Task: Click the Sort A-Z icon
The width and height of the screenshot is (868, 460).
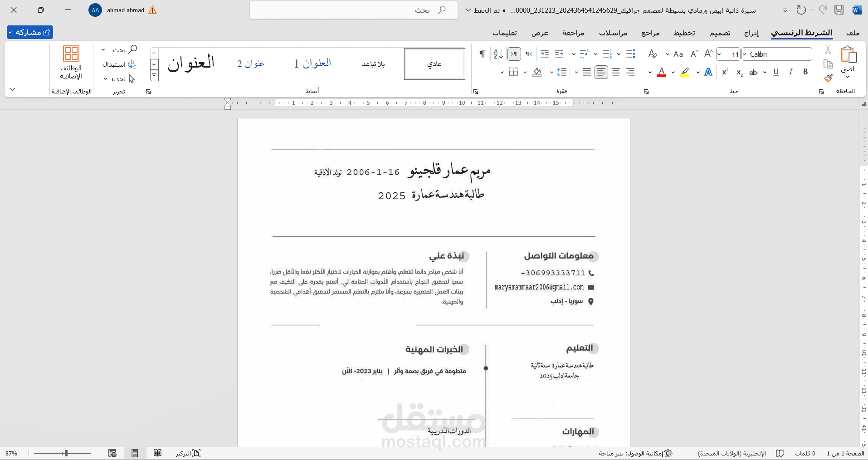Action: coord(498,54)
